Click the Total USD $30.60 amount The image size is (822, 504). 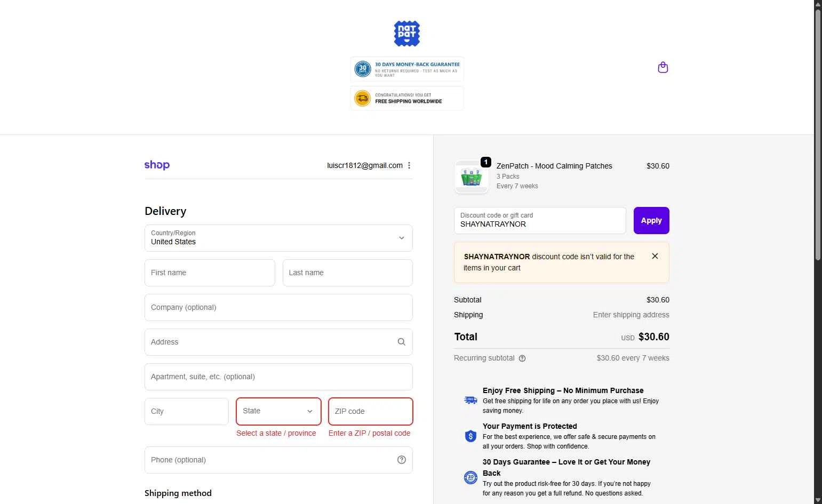(x=645, y=337)
